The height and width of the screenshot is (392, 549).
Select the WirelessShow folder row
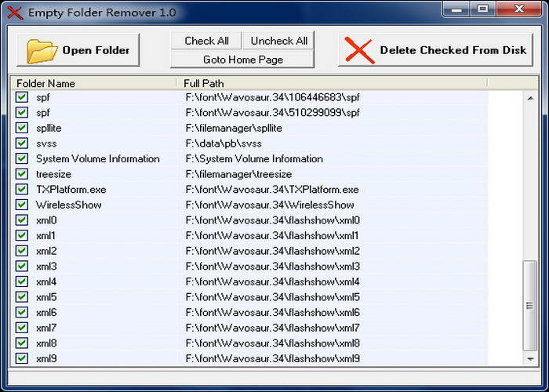point(249,205)
